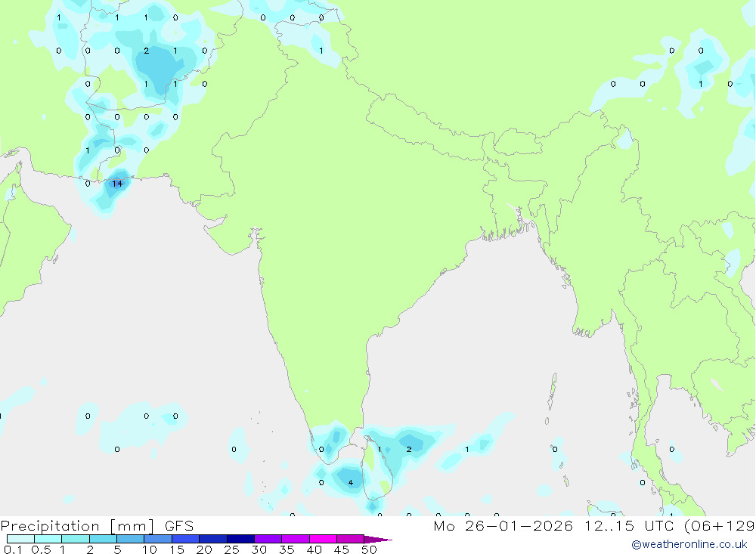The width and height of the screenshot is (756, 554).
Task: Click the legend label "0.1"
Action: pos(13,549)
